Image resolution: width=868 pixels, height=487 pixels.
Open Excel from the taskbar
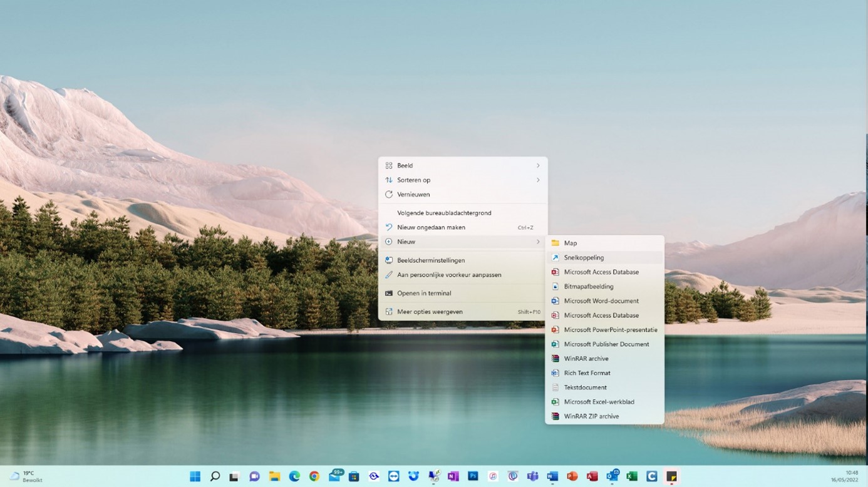(x=632, y=476)
